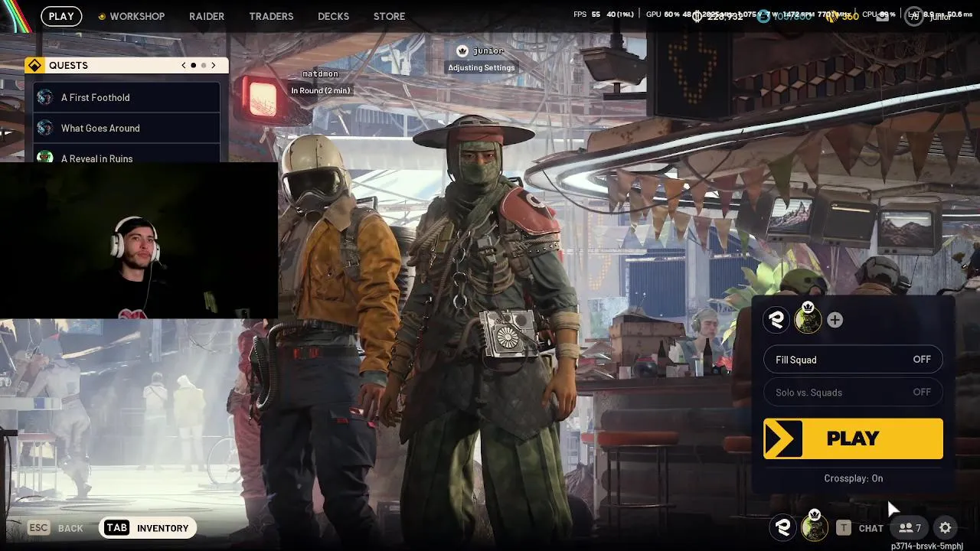Click the yellow striped token icon
Screen dimensions: 980x551
(831, 16)
